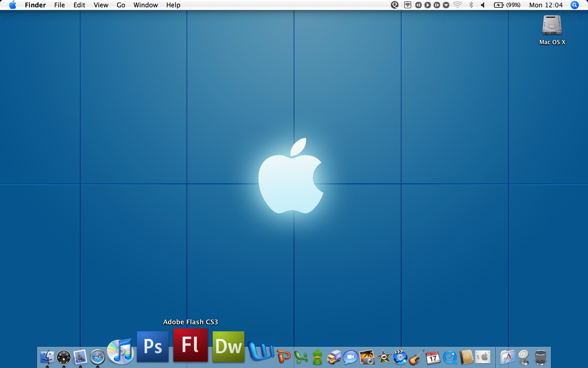Open Bluetooth status menu

point(471,5)
